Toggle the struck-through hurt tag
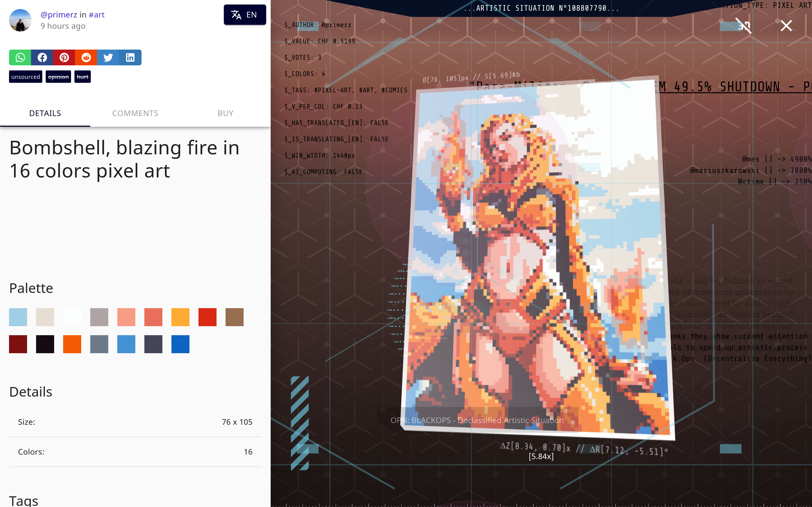Image resolution: width=812 pixels, height=507 pixels. (83, 77)
